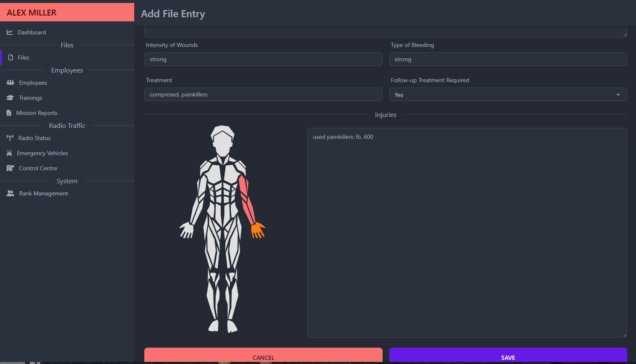The width and height of the screenshot is (636, 364).
Task: Click the Radio Status antenna icon
Action: coord(10,138)
